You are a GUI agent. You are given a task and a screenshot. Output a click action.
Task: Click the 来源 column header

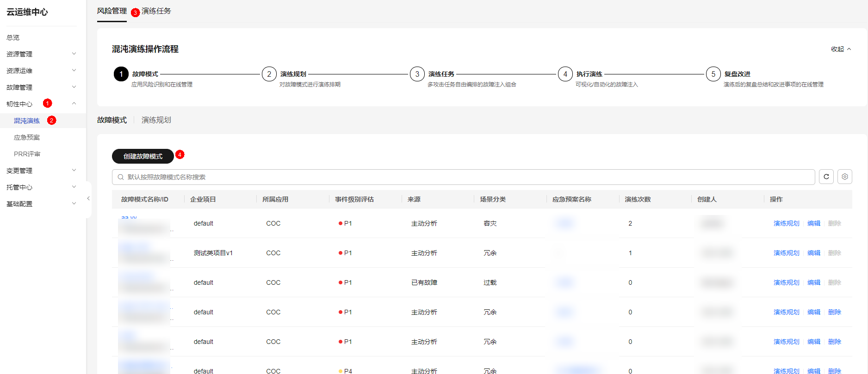414,199
